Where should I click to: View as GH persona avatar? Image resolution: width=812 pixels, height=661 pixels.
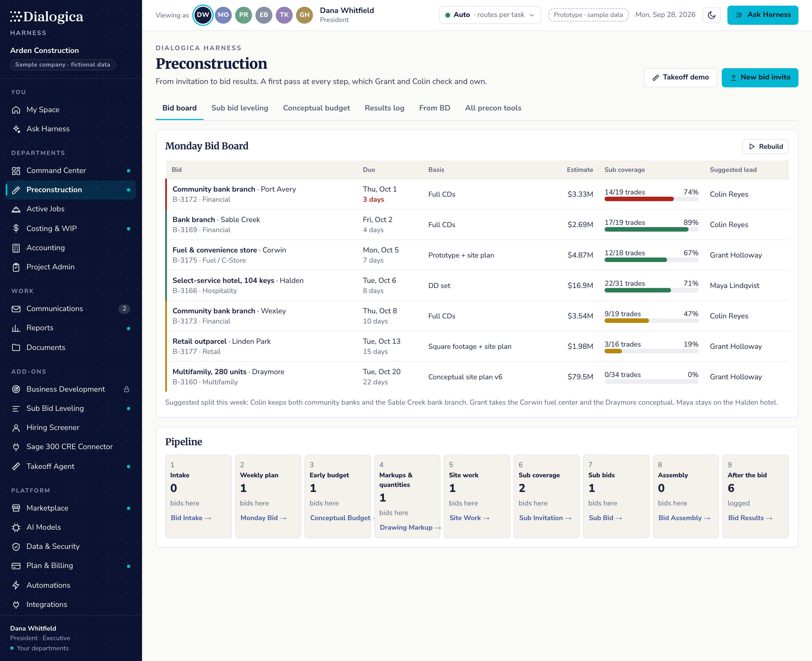click(304, 15)
